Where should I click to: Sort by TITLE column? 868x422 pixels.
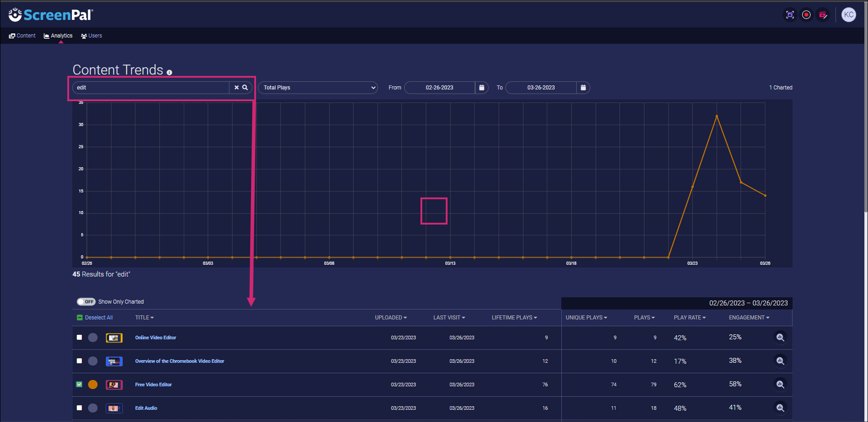coord(145,318)
